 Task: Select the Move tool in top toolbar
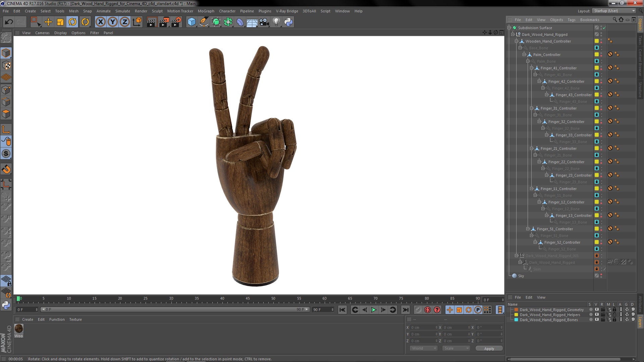pyautogui.click(x=48, y=22)
